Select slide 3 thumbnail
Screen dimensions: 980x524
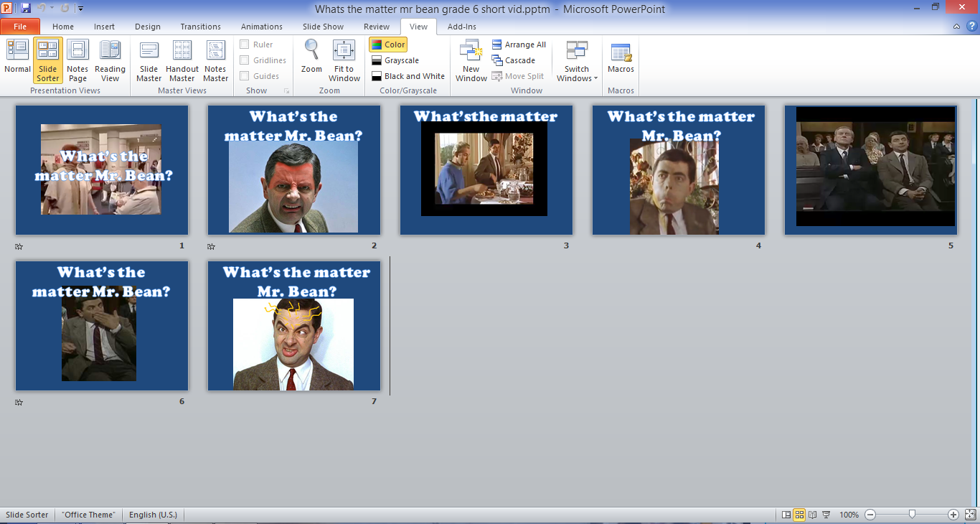click(486, 170)
